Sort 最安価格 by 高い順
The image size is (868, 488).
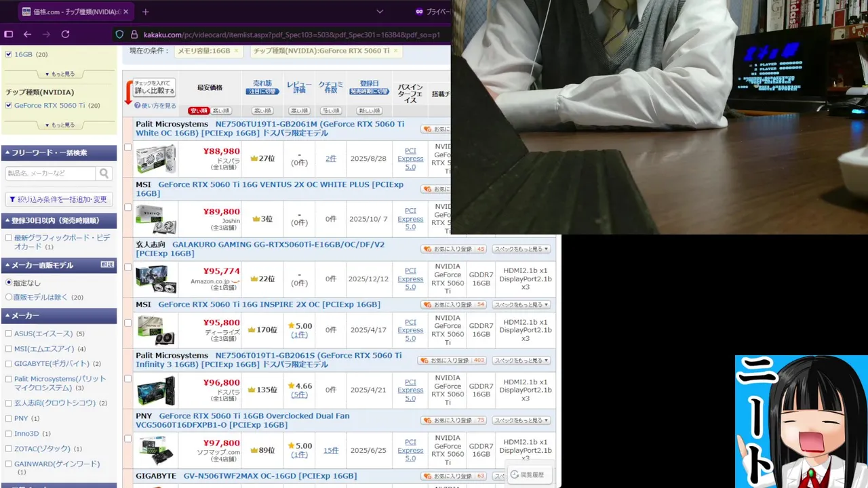pos(221,110)
